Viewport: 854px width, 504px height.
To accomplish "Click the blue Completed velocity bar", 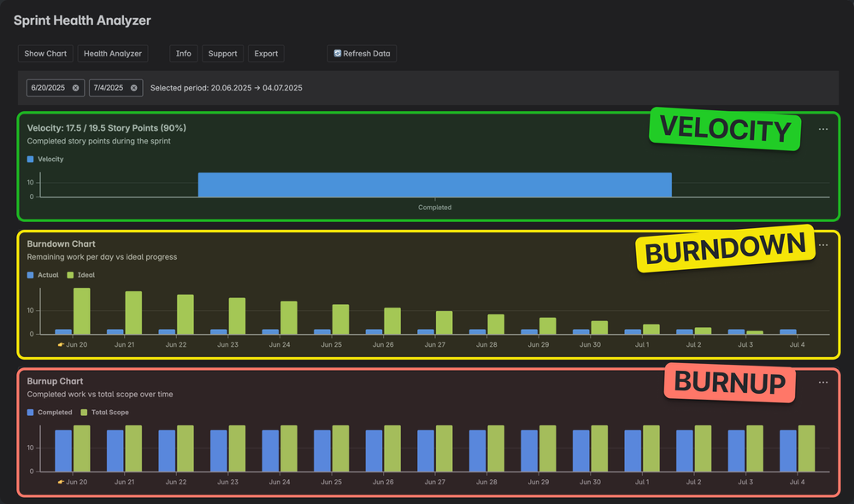I will pyautogui.click(x=434, y=185).
